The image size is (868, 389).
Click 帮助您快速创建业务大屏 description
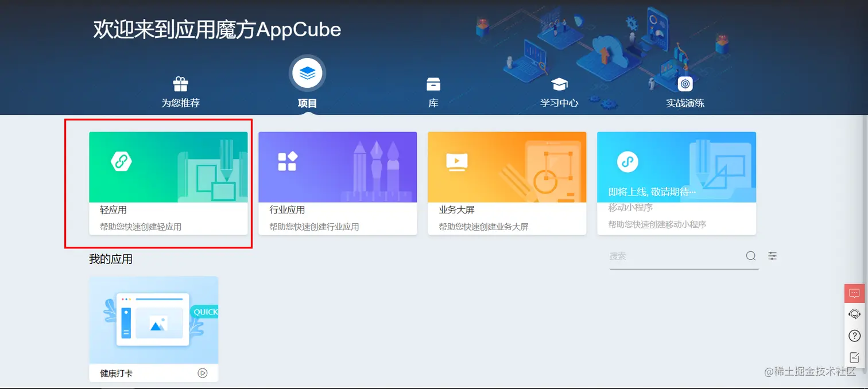pos(484,227)
